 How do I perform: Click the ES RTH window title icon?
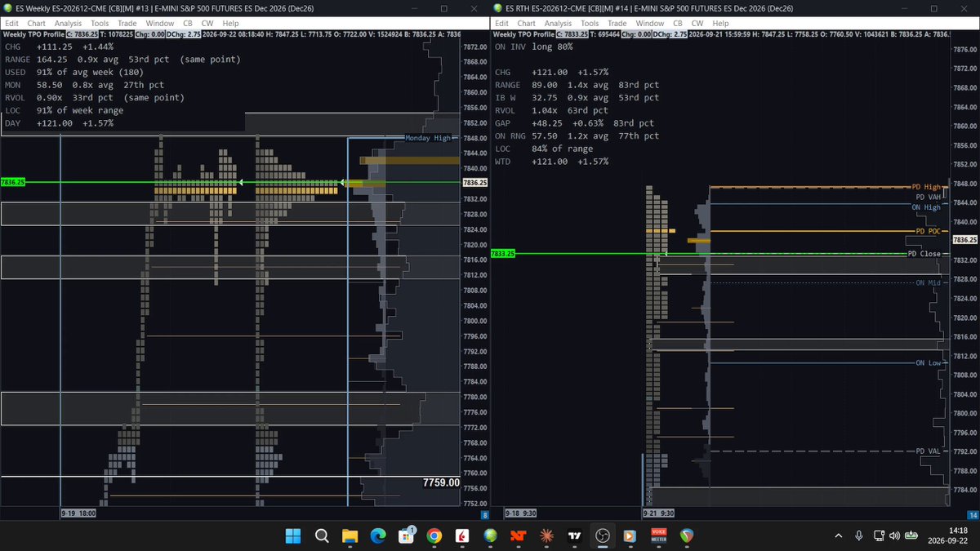497,8
